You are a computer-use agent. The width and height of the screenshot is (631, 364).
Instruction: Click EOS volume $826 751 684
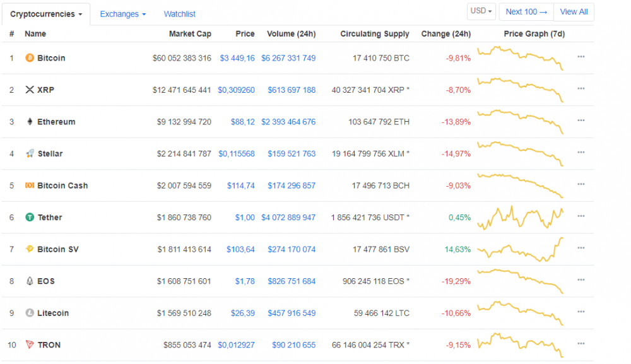click(x=292, y=281)
